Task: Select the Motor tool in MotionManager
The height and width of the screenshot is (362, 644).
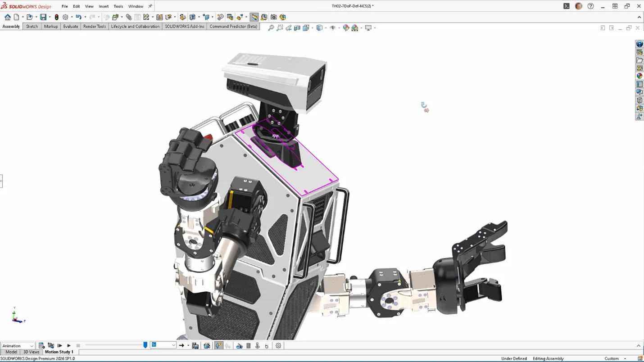Action: pyautogui.click(x=239, y=345)
